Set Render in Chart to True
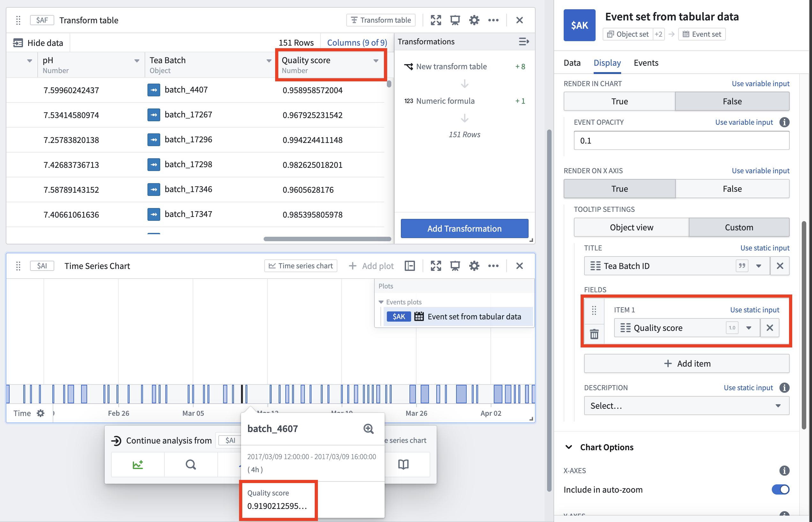The image size is (812, 522). (619, 101)
